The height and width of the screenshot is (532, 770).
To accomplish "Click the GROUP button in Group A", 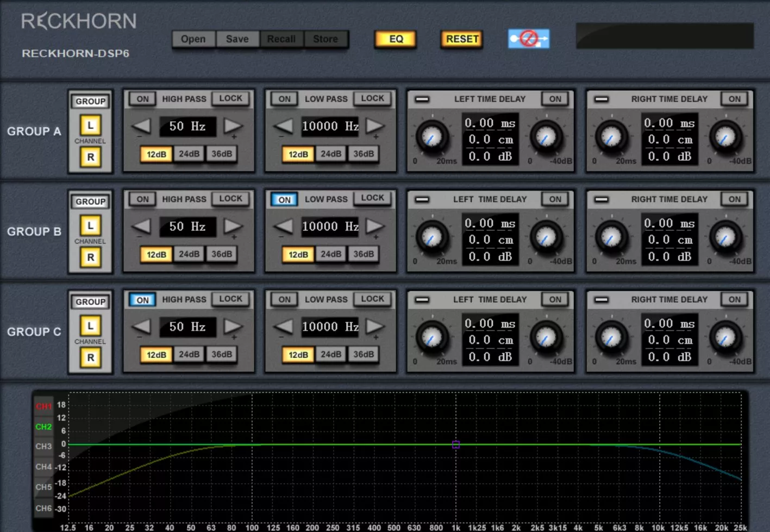I will tap(90, 102).
